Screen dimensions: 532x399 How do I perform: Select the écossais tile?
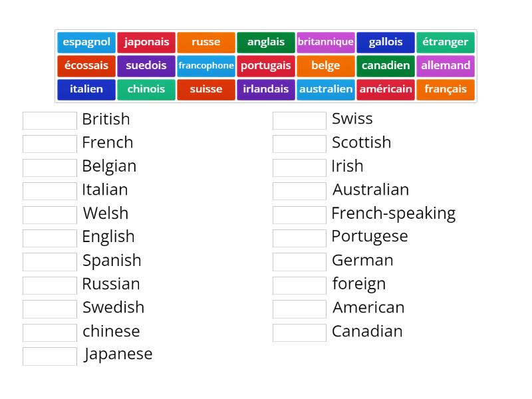pos(86,65)
